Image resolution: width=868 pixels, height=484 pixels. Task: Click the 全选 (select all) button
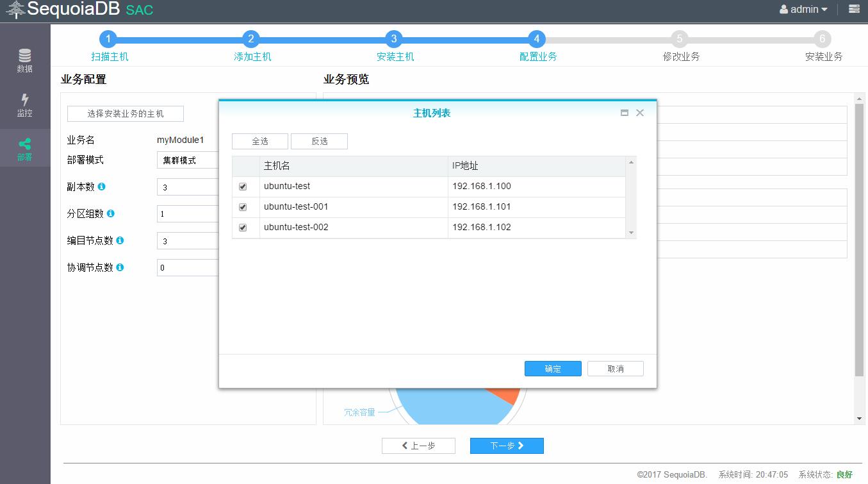coord(260,141)
